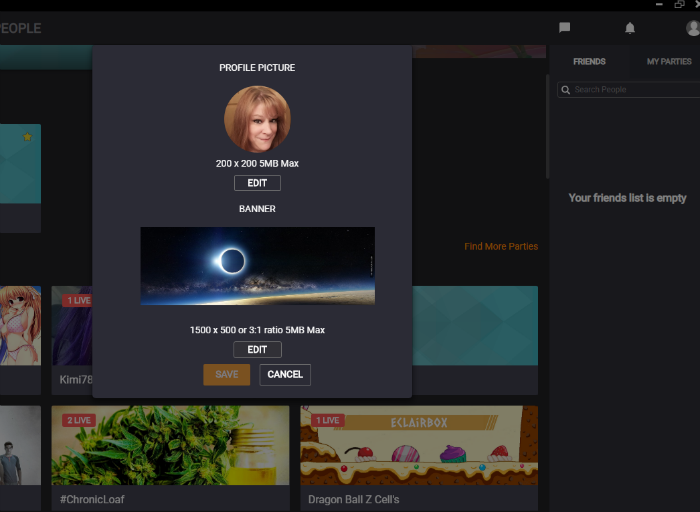
Task: Edit the profile picture
Action: click(x=257, y=183)
